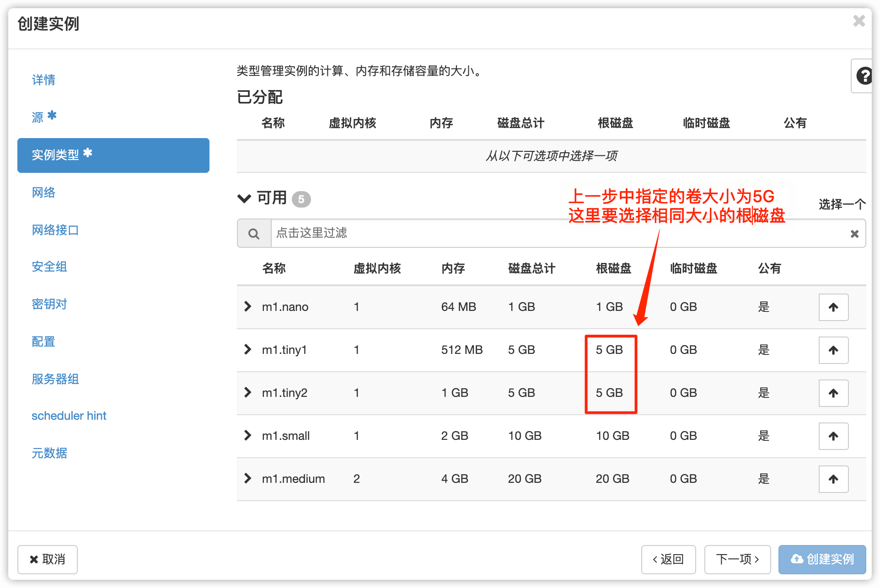Allocate the m1.tiny2 flavor with up arrow

coord(833,393)
